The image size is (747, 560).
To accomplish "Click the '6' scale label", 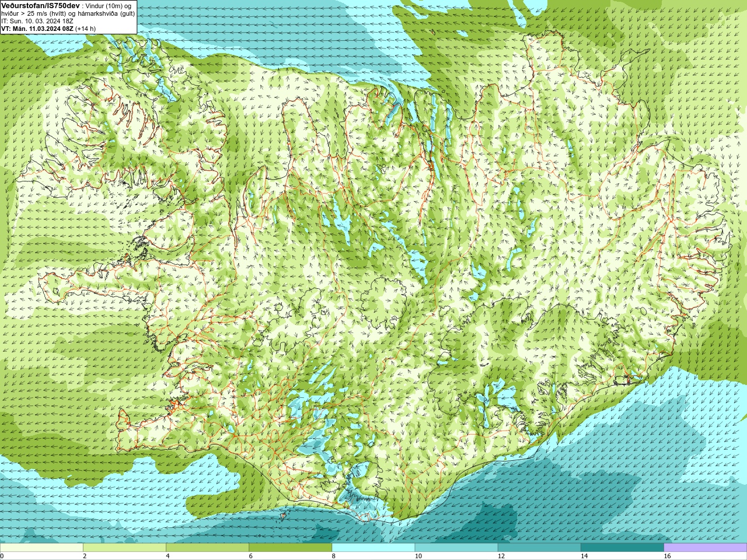I will click(x=251, y=556).
